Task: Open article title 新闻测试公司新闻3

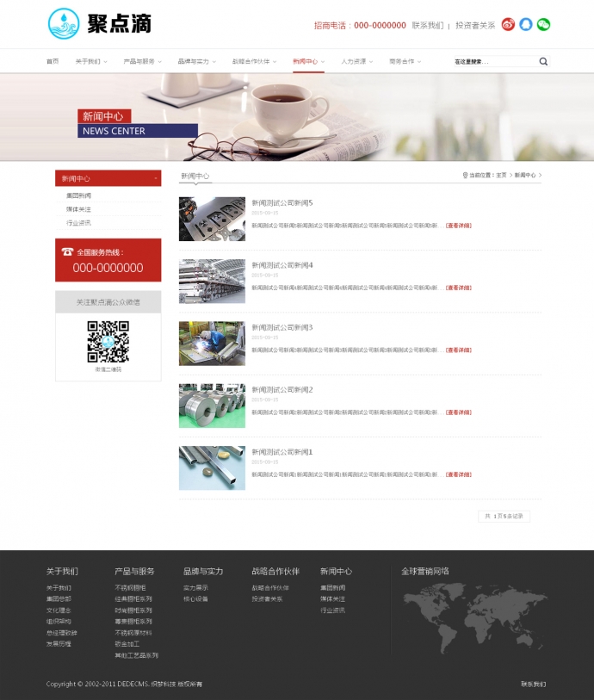Action: point(282,327)
